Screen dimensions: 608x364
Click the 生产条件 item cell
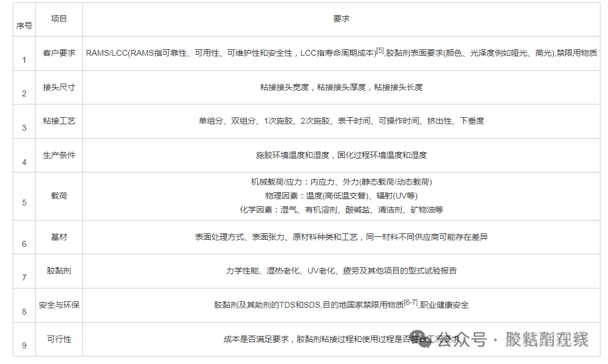[59, 155]
